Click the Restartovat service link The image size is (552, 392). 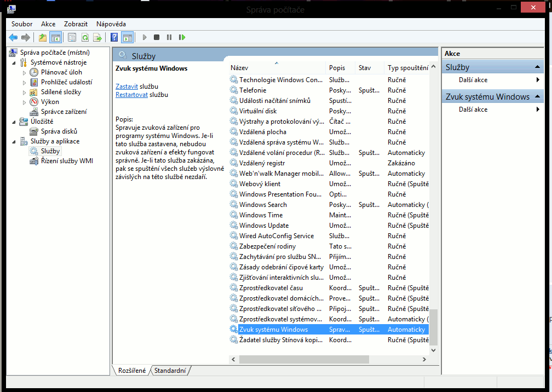coord(131,95)
